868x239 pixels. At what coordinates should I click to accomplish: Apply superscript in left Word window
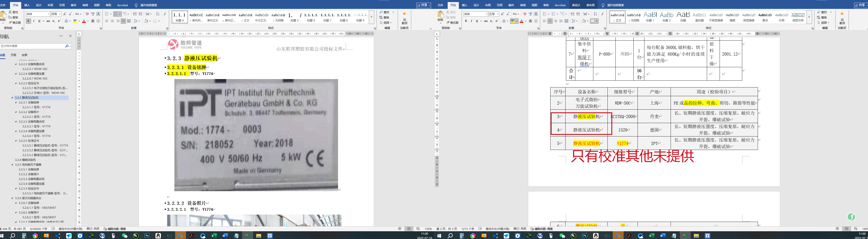(59, 21)
